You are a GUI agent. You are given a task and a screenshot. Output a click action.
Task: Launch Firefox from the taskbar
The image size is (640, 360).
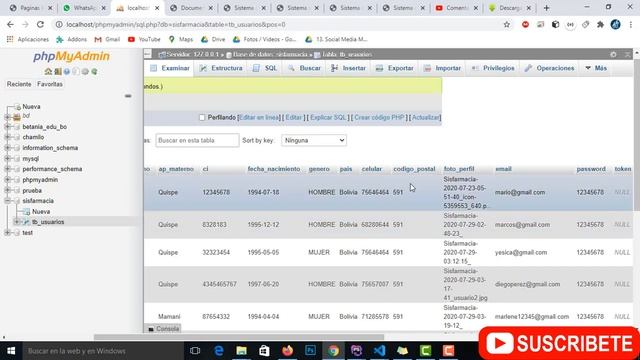pos(287,351)
